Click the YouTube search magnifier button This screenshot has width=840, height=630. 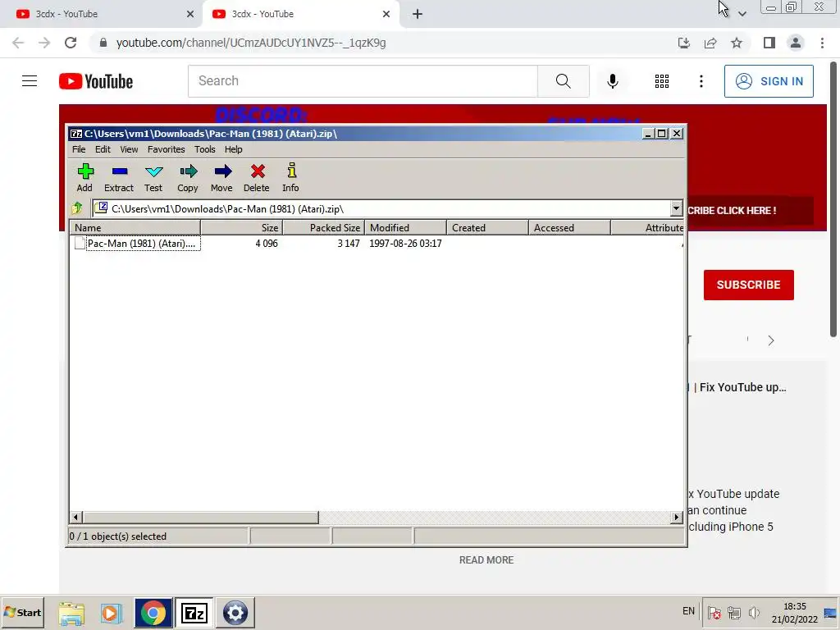point(563,81)
